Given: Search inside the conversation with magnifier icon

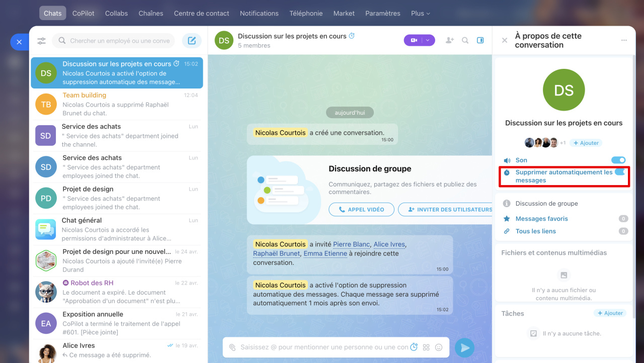Looking at the screenshot, I should point(465,40).
